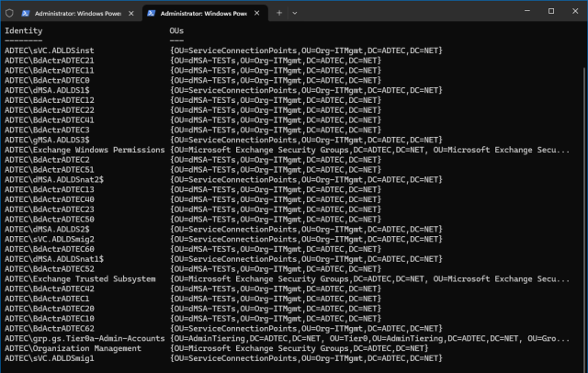Click the shield icon in the title bar
The width and height of the screenshot is (588, 373).
point(9,13)
